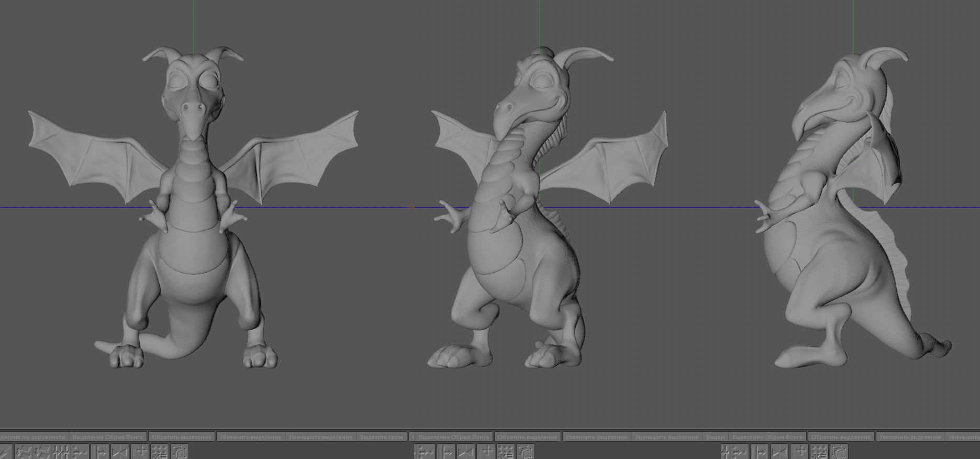Click 'Выделение Обрыв Фонга' in right panel
The width and height of the screenshot is (980, 459).
[767, 437]
